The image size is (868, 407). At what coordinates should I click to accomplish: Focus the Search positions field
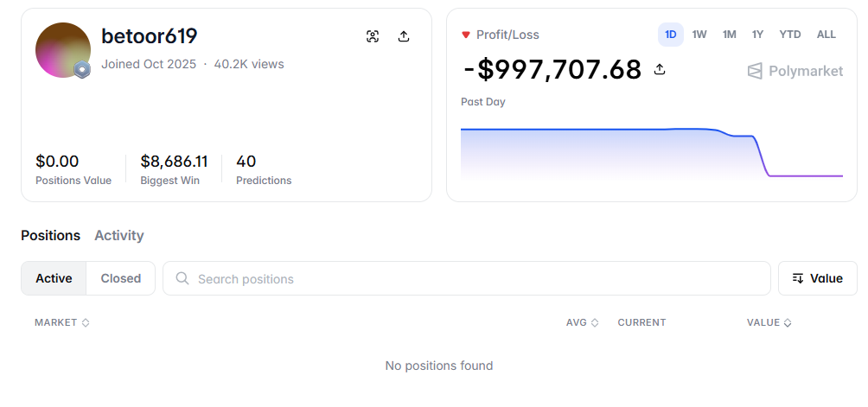pyautogui.click(x=467, y=278)
